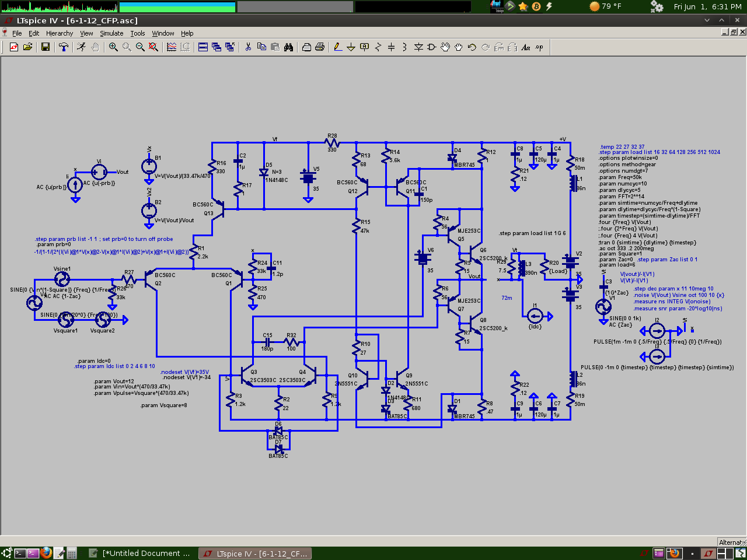Viewport: 747px width, 560px height.
Task: Click the '.param Vout=12' directive
Action: click(114, 381)
